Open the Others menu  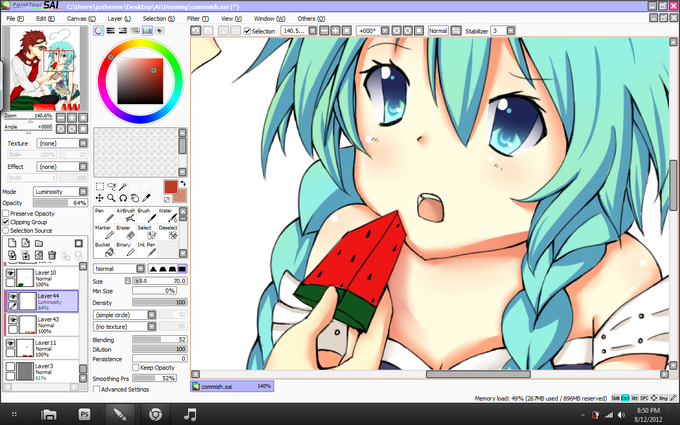point(311,19)
